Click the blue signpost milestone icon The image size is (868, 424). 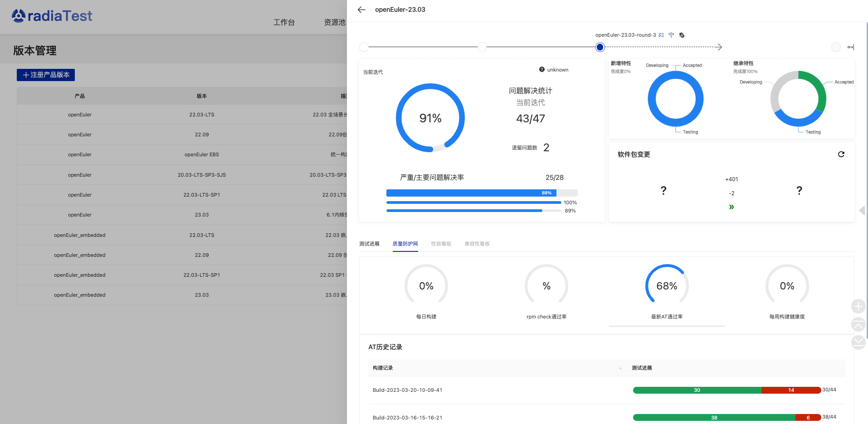pos(671,35)
